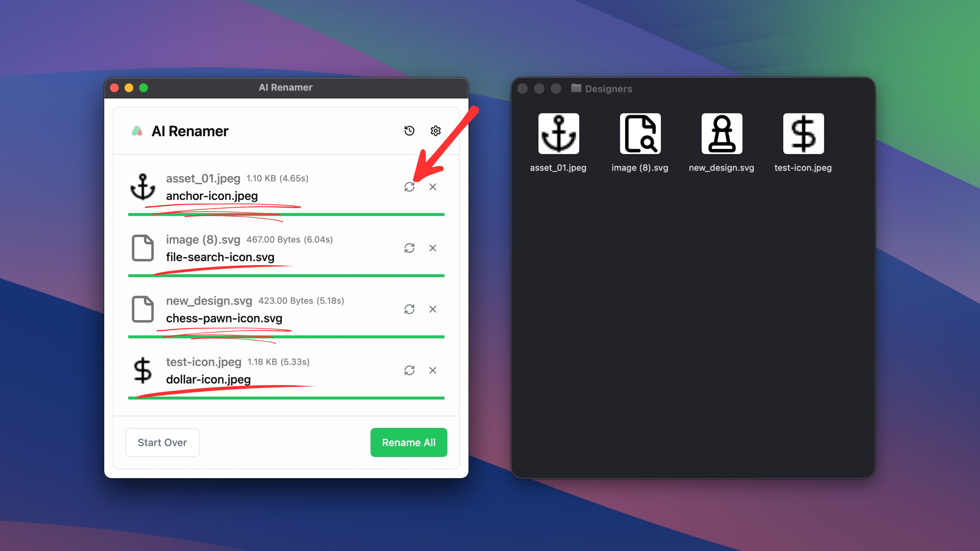
Task: Open the settings gear icon
Action: click(436, 131)
